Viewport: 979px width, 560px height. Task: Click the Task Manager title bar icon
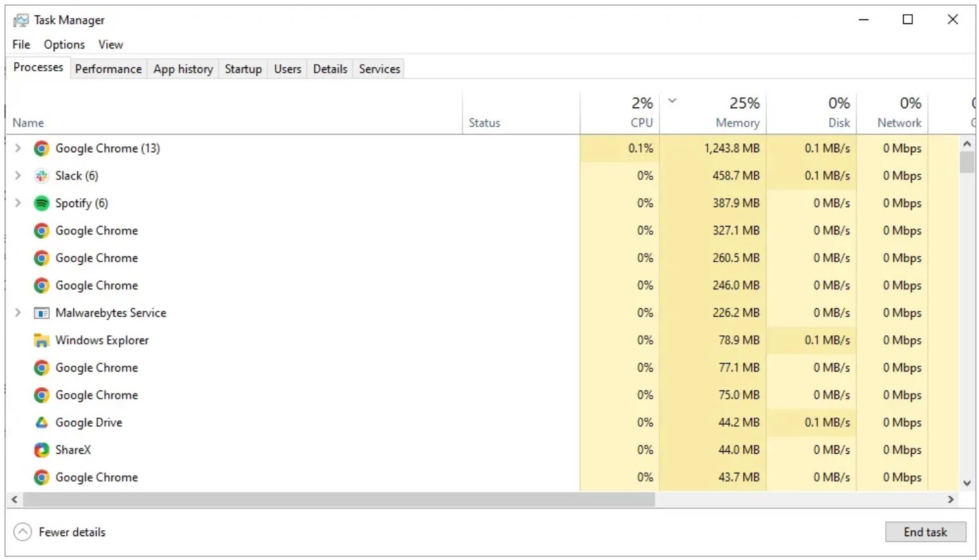click(21, 20)
